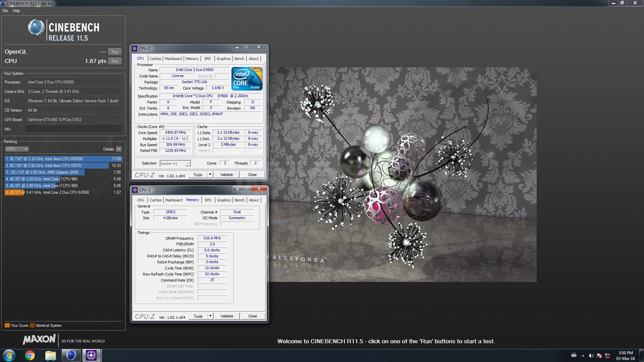
Task: Open Caches tab in upper CPU-Z window
Action: click(155, 59)
